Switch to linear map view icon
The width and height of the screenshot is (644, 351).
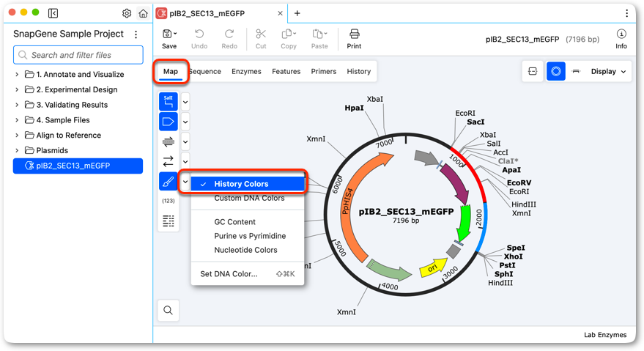pyautogui.click(x=576, y=72)
